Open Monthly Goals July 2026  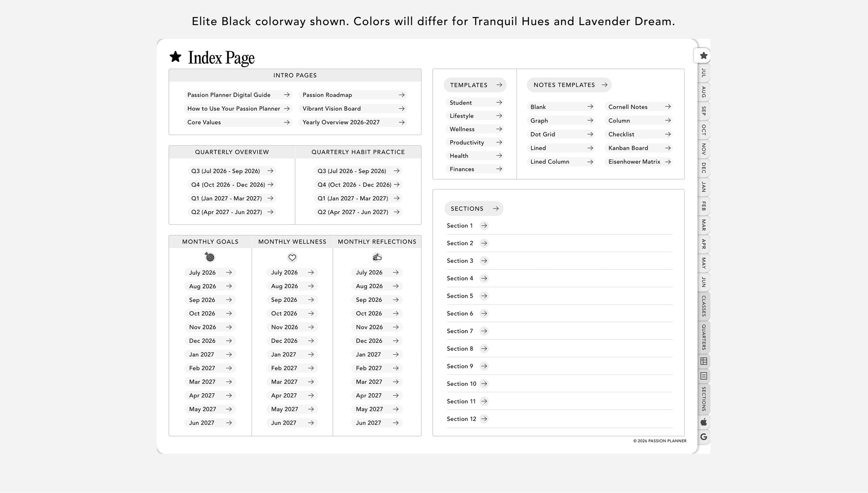coord(210,273)
